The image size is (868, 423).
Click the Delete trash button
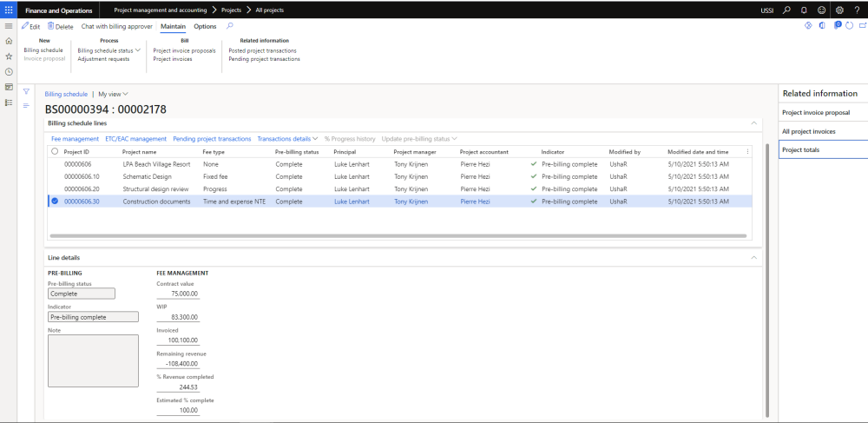coord(60,26)
